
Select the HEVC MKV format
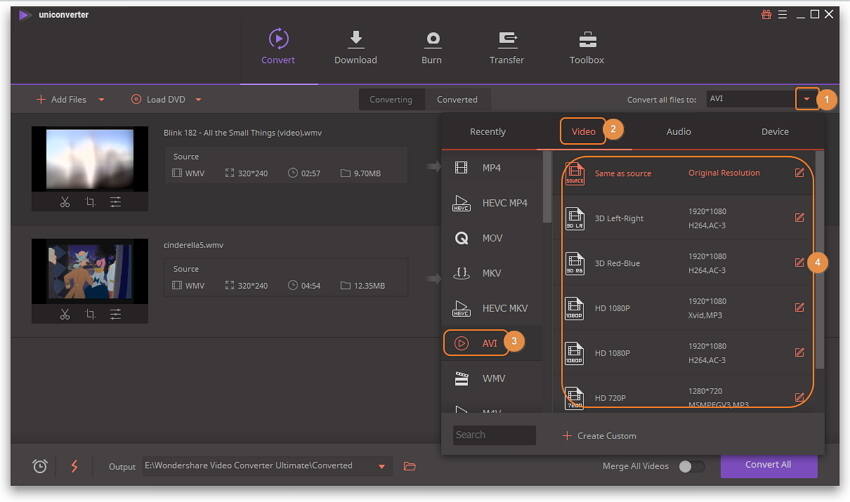pos(492,308)
